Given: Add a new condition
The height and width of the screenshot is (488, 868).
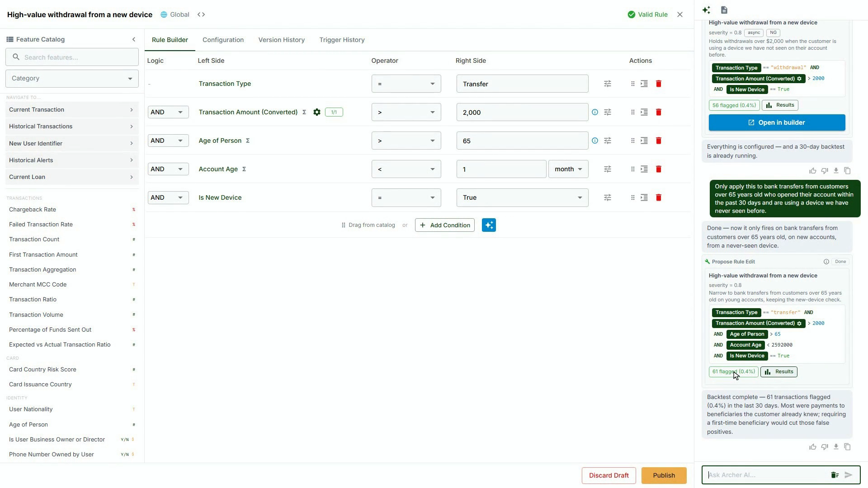Looking at the screenshot, I should point(444,225).
